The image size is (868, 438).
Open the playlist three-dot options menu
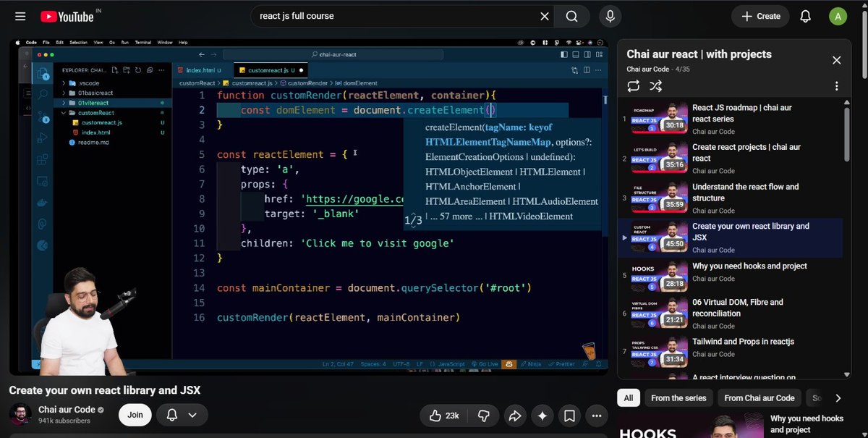tap(836, 86)
